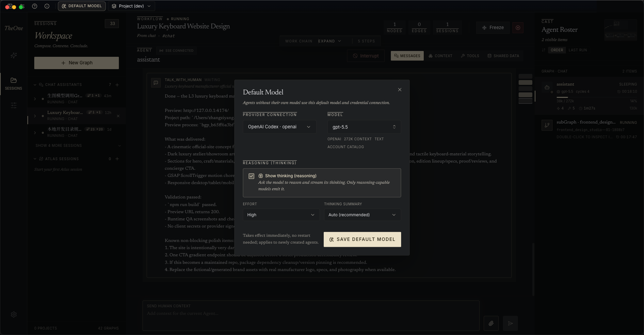Switch to the Tools tab
This screenshot has width=644, height=335.
click(x=470, y=56)
